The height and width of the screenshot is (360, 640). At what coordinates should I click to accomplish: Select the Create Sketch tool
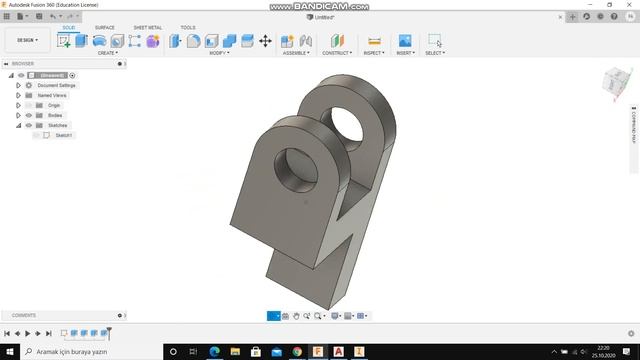(64, 41)
